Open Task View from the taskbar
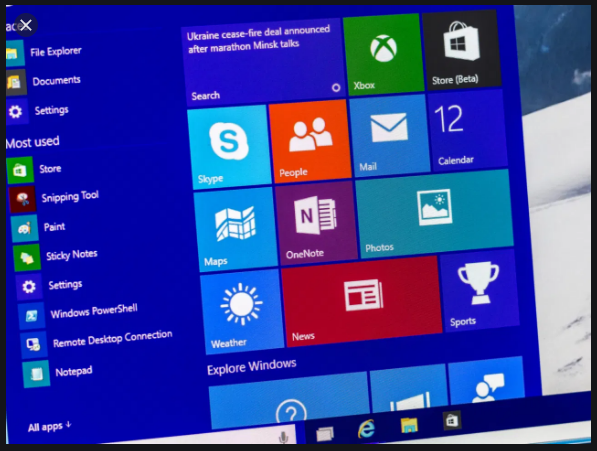 [325, 433]
